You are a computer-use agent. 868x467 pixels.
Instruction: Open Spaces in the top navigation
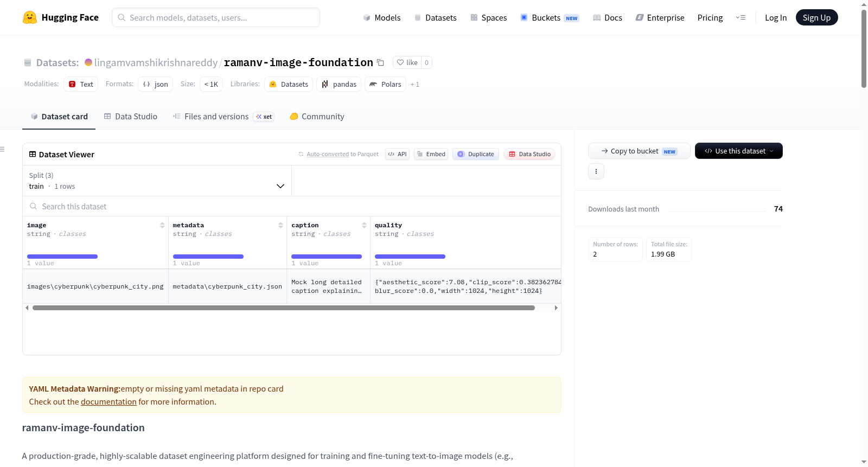pos(488,18)
